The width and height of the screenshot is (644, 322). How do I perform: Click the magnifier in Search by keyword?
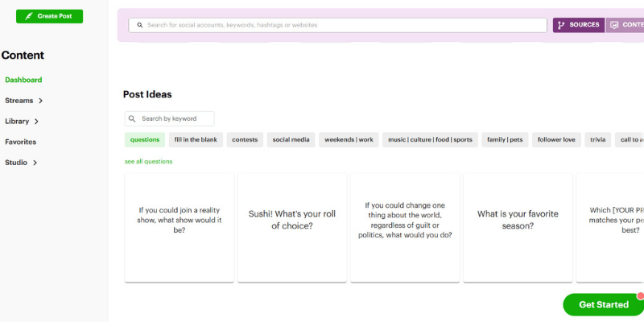[132, 118]
